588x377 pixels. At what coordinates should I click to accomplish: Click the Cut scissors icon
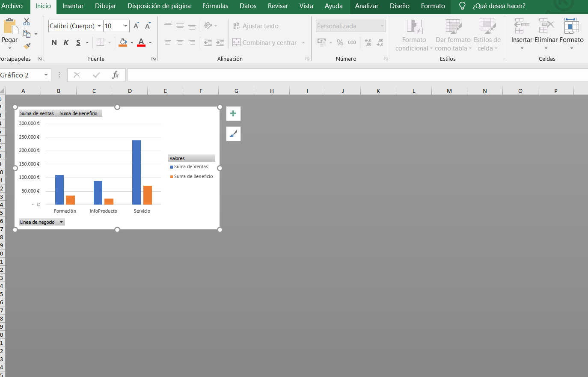[x=27, y=21]
